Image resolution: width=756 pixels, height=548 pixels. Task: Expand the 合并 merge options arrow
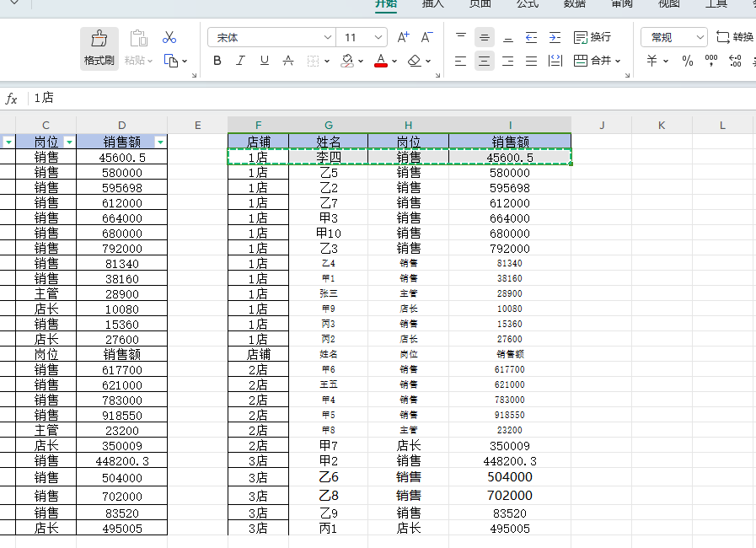(618, 62)
